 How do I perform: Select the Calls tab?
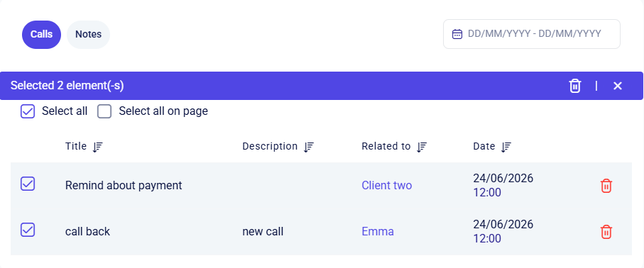pyautogui.click(x=41, y=35)
